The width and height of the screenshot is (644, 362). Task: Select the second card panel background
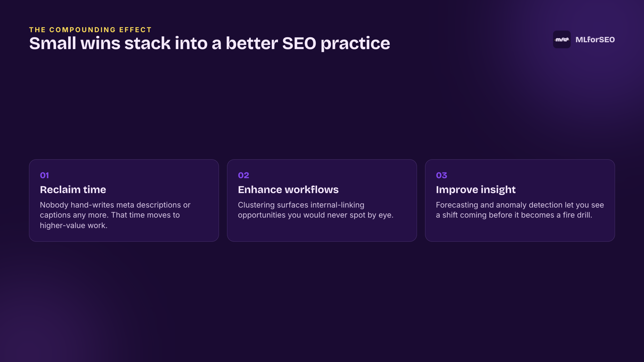pyautogui.click(x=322, y=200)
